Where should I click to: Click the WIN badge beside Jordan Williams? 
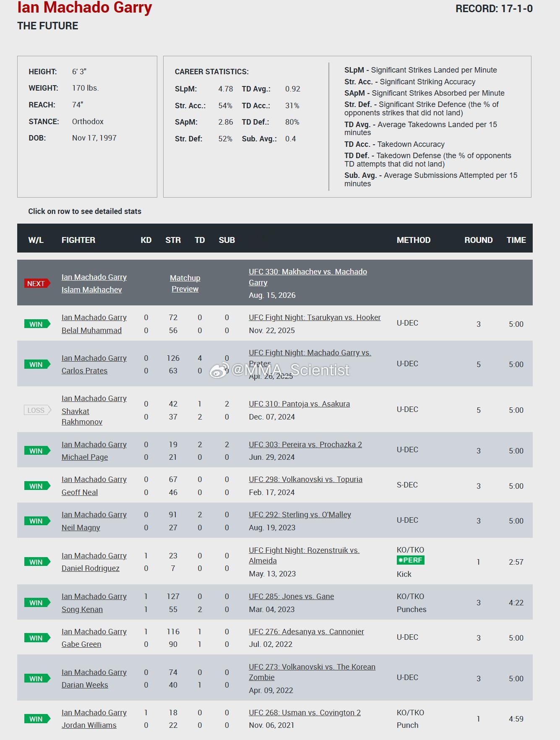(x=37, y=719)
